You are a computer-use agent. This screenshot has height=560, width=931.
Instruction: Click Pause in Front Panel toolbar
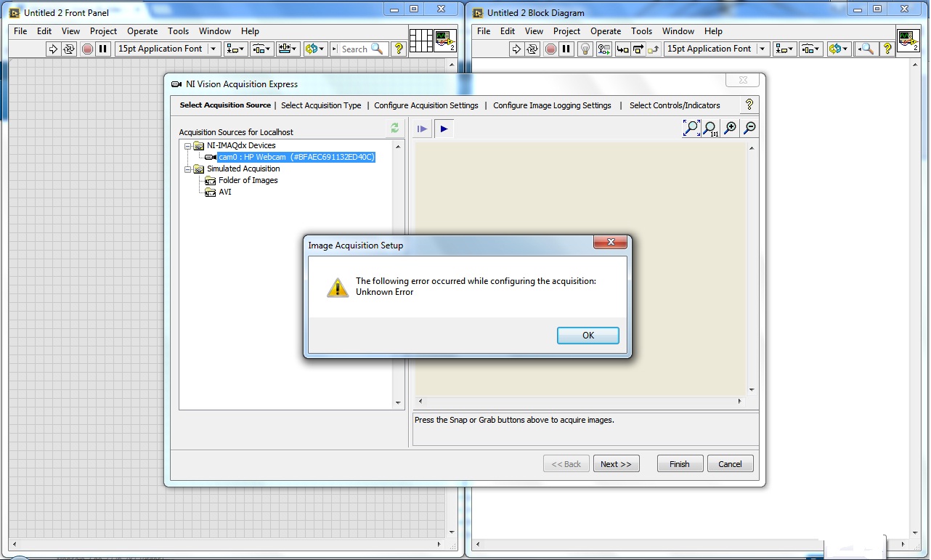point(103,49)
